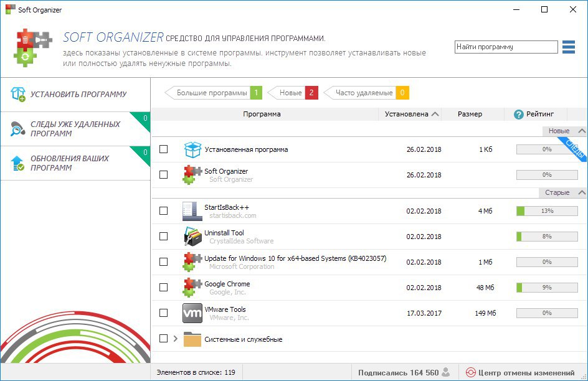Image resolution: width=588 pixels, height=381 pixels.
Task: Click the program updates arrow icon in sidebar
Action: pos(17,163)
